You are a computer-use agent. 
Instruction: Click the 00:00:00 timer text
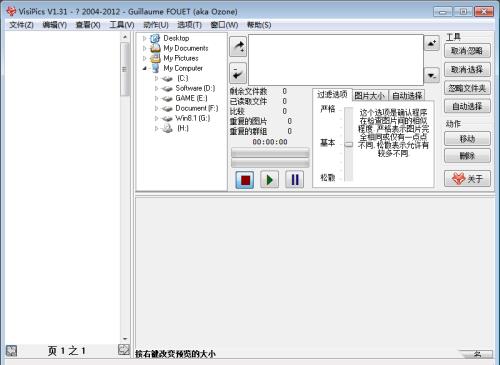pyautogui.click(x=270, y=142)
